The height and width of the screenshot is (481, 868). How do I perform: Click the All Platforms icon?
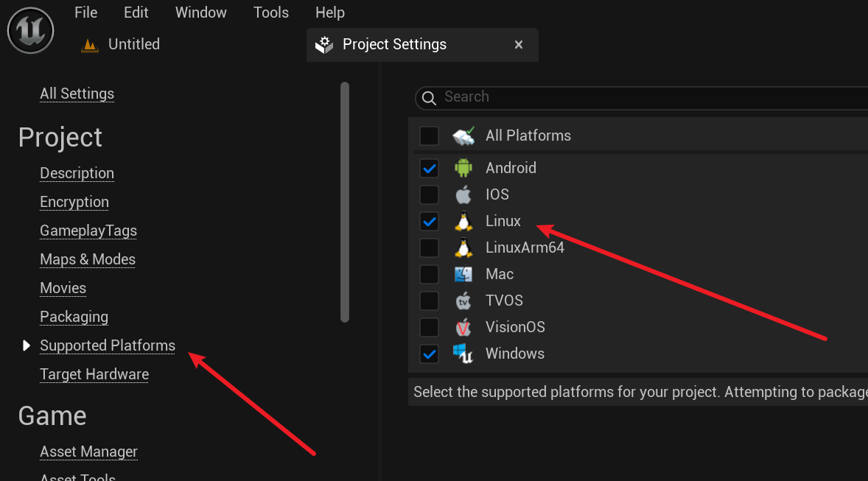pos(463,136)
